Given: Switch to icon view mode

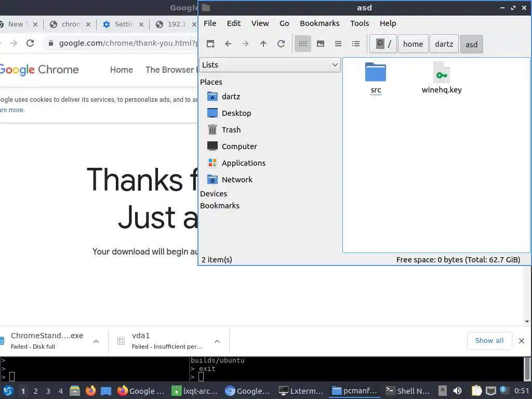Looking at the screenshot, I should click(303, 44).
